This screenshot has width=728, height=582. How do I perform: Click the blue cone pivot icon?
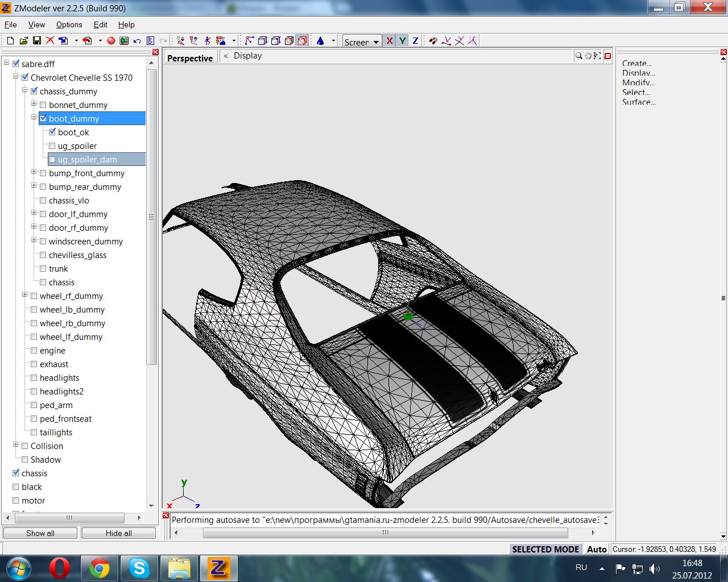click(320, 40)
